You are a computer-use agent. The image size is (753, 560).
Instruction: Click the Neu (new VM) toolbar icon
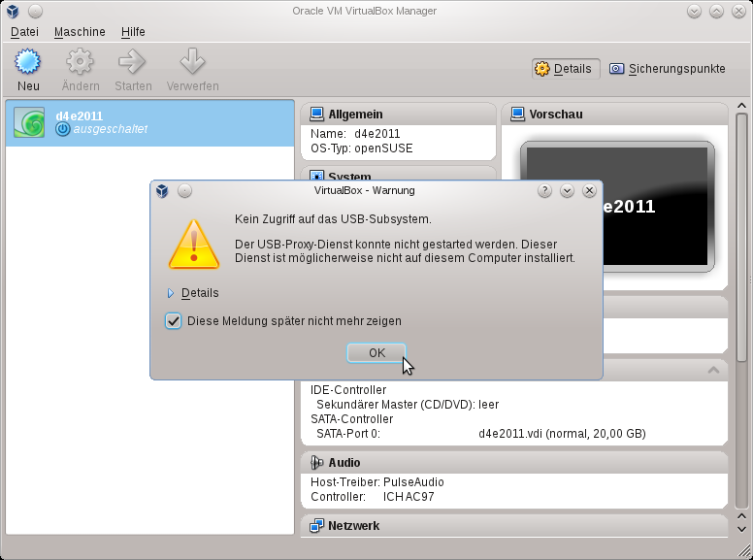28,61
